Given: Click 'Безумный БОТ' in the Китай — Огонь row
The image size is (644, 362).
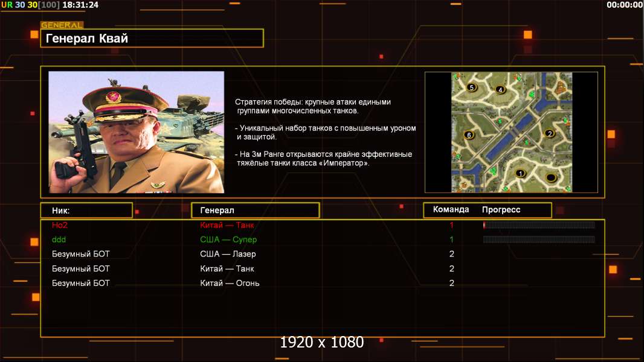Looking at the screenshot, I should (x=81, y=283).
